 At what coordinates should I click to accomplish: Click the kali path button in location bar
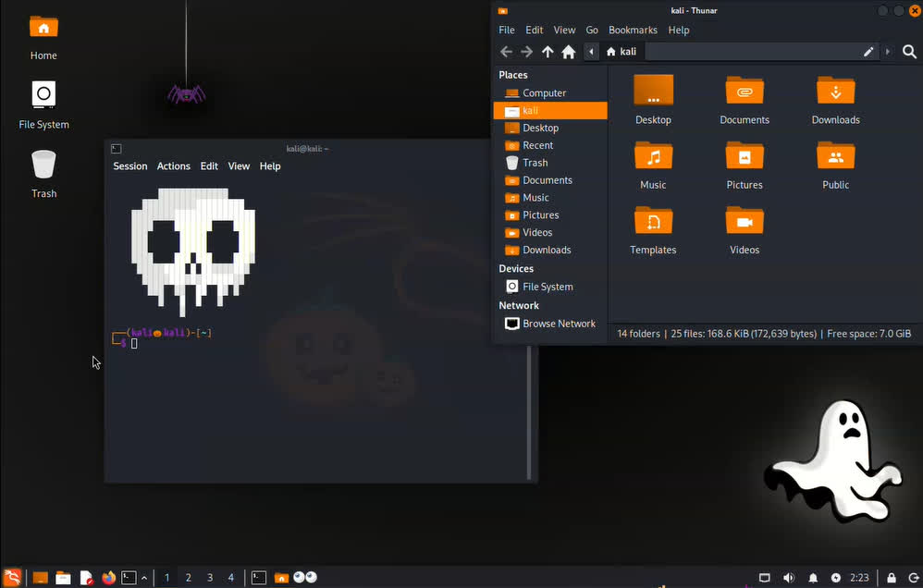(621, 52)
